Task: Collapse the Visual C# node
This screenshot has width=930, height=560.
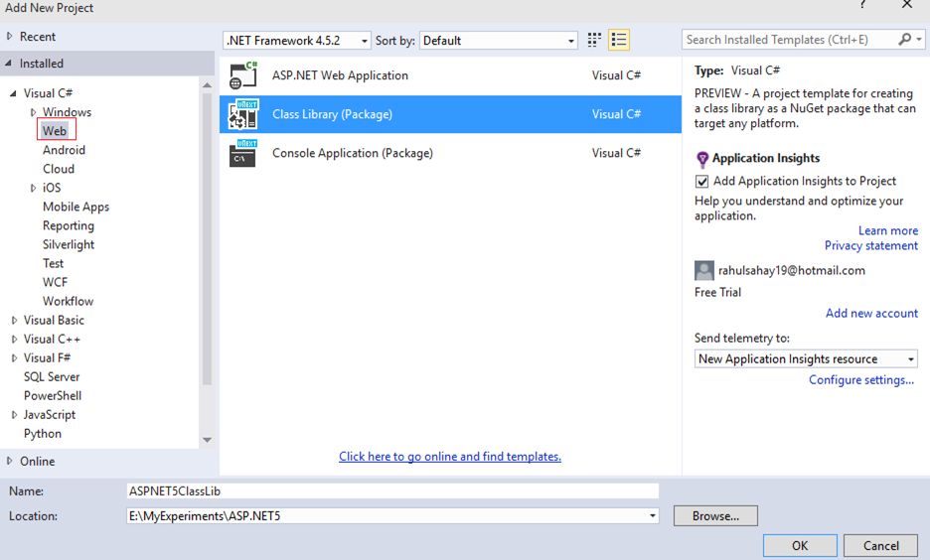Action: click(13, 93)
